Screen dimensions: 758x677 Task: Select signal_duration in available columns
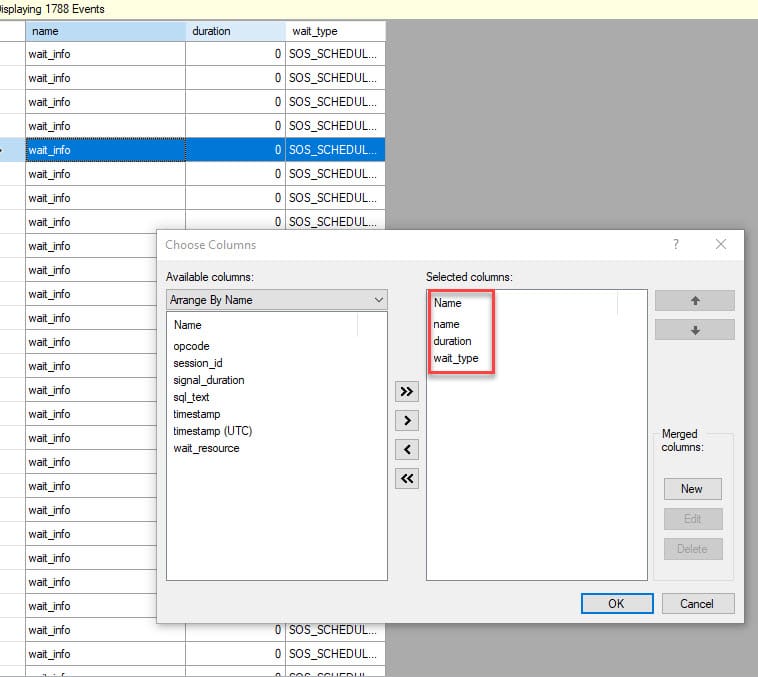tap(209, 380)
